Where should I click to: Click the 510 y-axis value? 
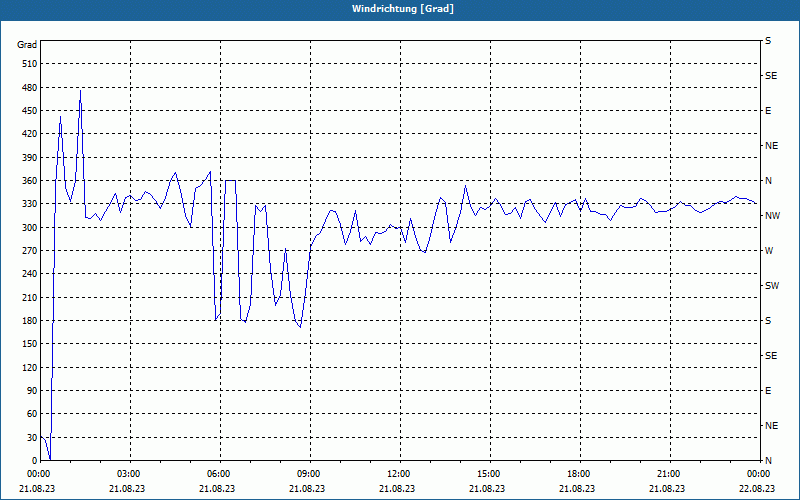click(x=30, y=64)
